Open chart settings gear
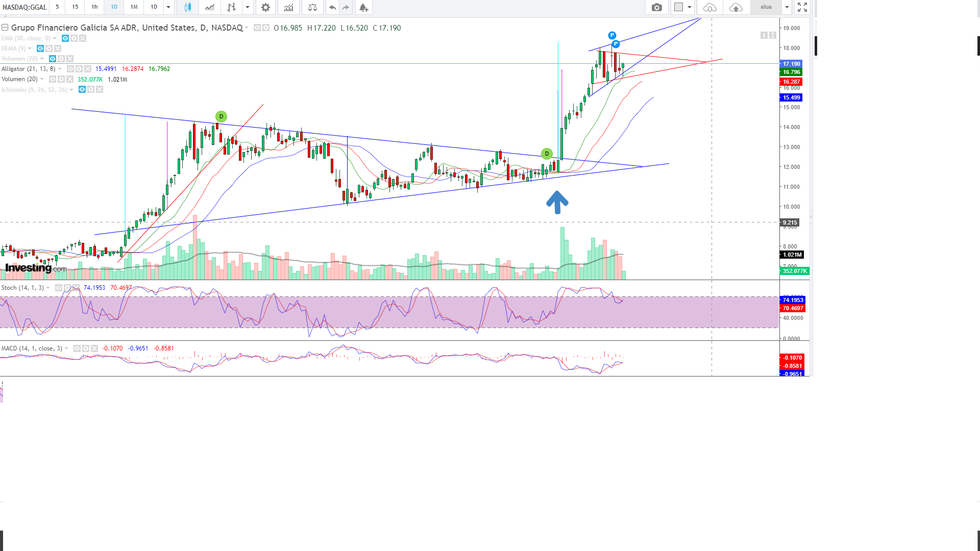980x551 pixels. click(x=265, y=7)
